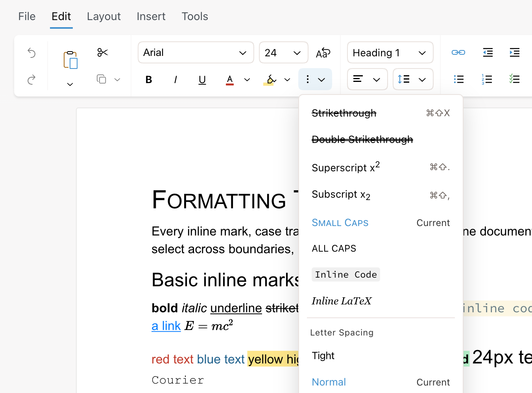This screenshot has height=393, width=532.
Task: Click the Courier font sample text
Action: pos(178,380)
